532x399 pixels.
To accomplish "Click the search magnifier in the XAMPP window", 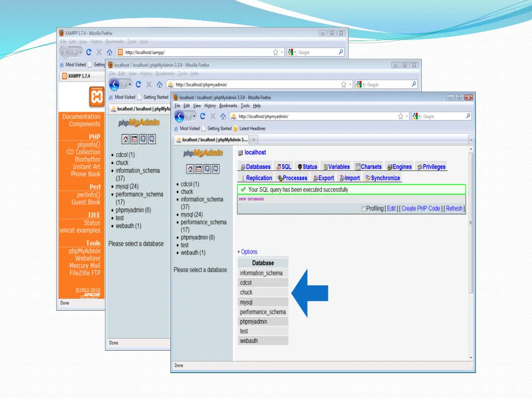I will 341,52.
